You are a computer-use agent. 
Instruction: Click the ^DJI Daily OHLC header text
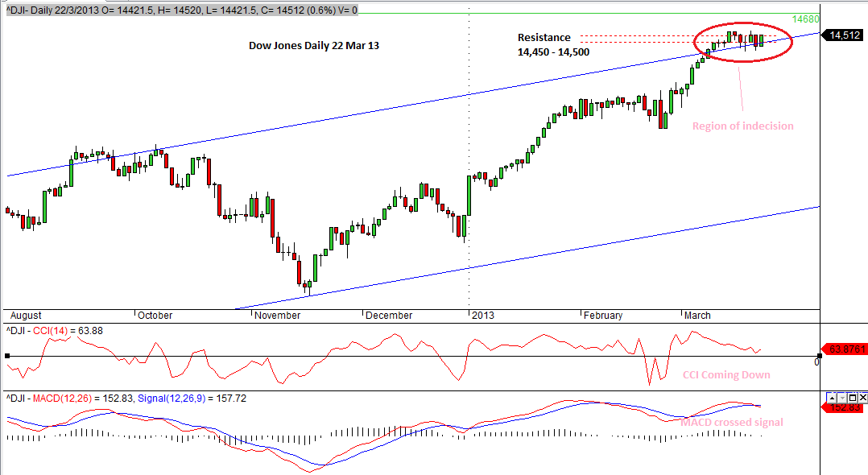coord(181,10)
